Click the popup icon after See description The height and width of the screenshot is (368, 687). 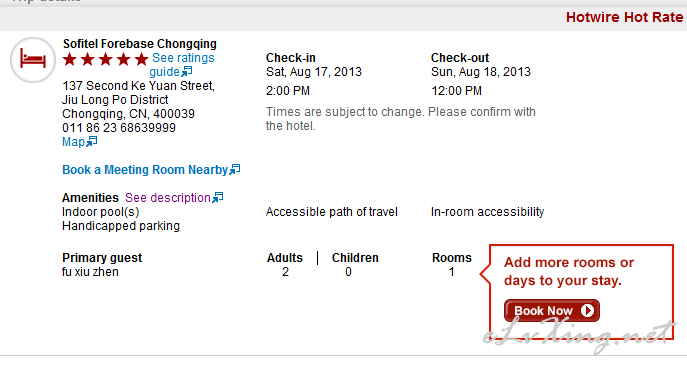pos(218,197)
